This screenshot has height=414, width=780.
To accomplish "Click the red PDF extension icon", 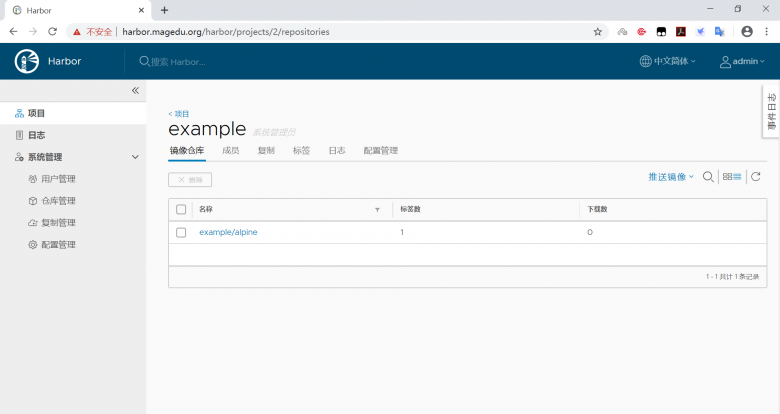I will tap(681, 32).
